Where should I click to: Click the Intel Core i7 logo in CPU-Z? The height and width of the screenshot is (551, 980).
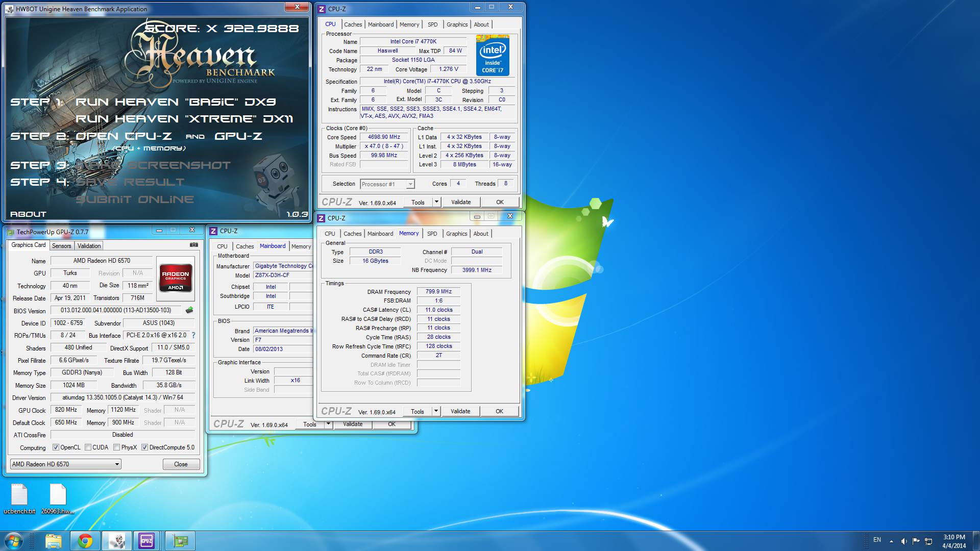[493, 55]
